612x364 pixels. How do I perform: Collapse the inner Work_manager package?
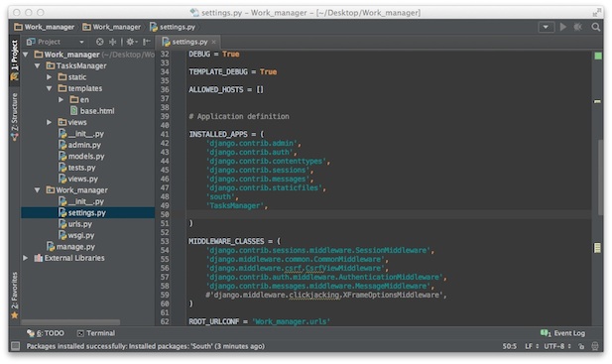pyautogui.click(x=38, y=190)
